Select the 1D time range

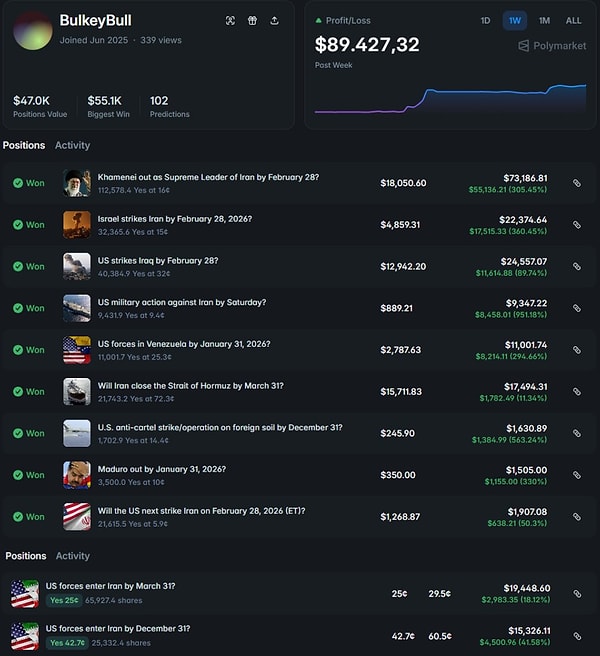pyautogui.click(x=485, y=21)
